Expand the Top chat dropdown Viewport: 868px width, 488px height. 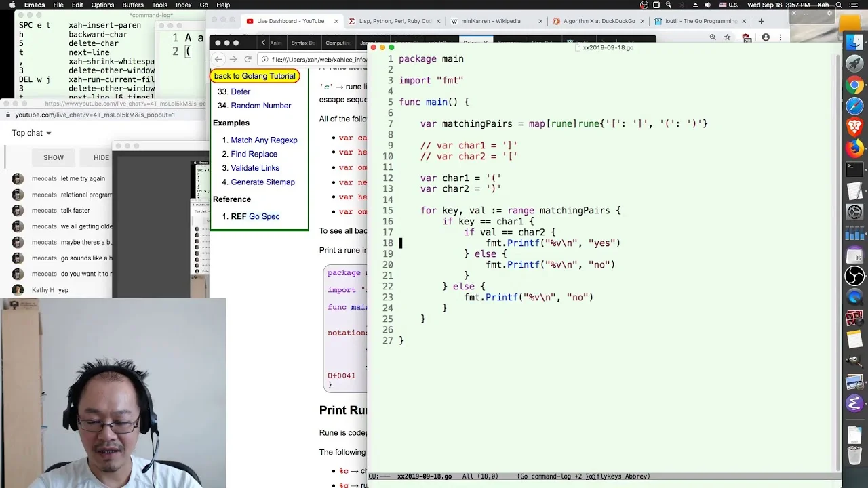tap(31, 133)
